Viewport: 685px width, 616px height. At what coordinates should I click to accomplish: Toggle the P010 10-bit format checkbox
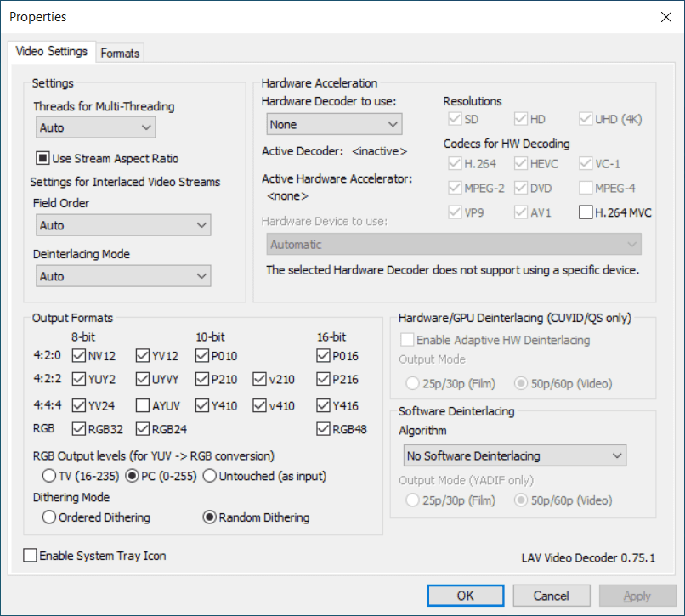click(x=202, y=356)
